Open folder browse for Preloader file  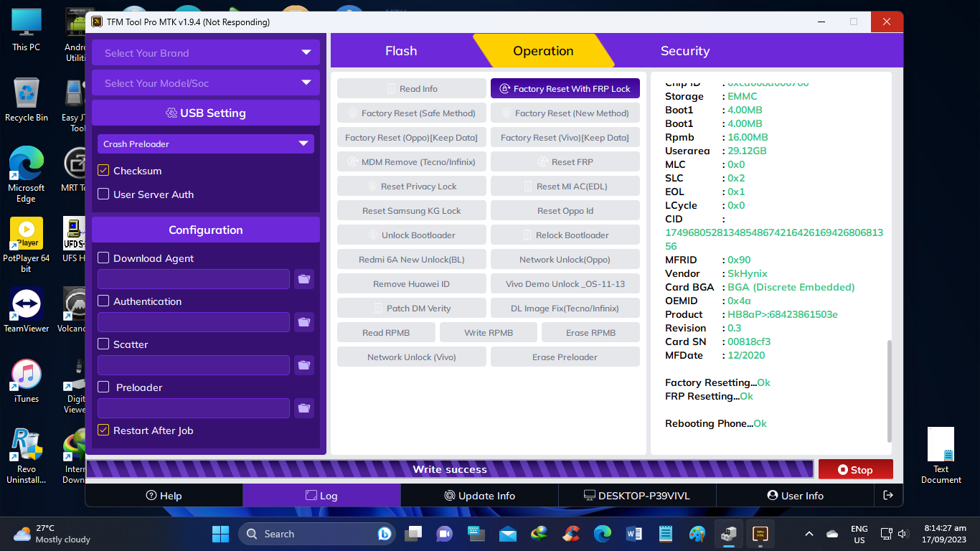304,408
